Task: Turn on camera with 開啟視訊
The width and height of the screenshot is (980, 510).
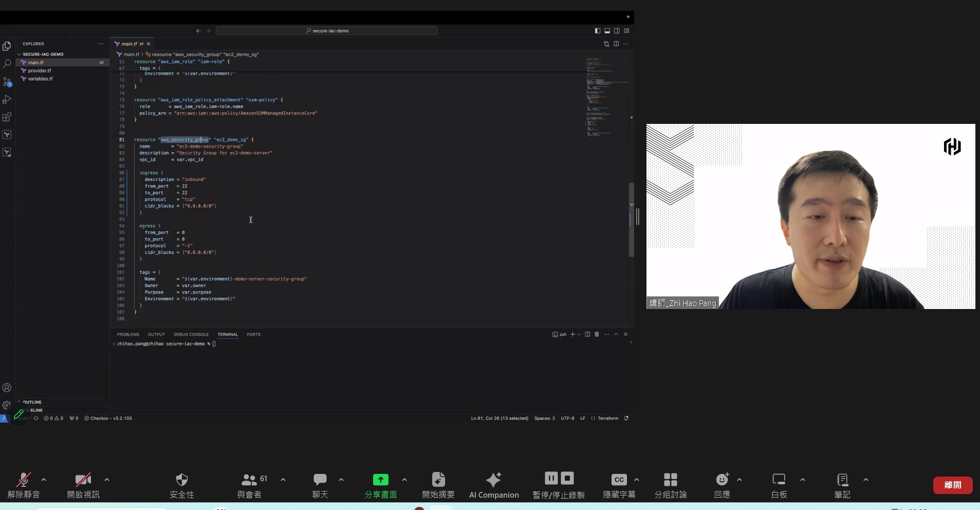Action: click(x=83, y=485)
